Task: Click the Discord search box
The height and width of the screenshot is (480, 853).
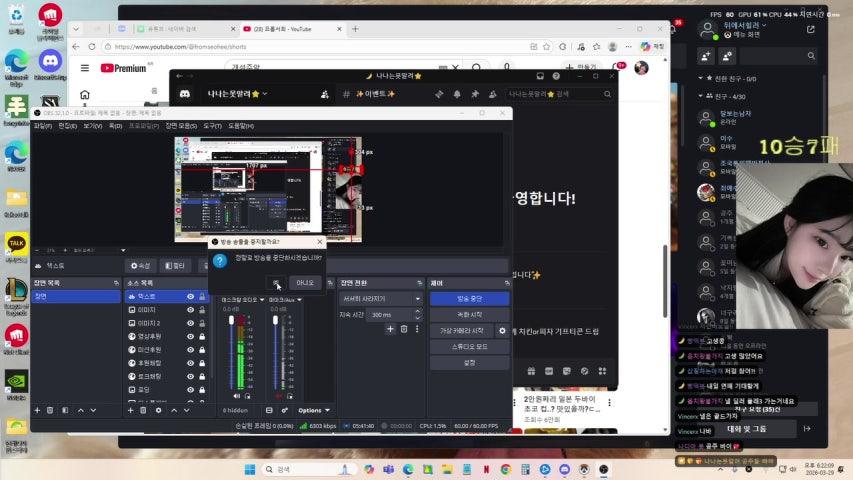Action: (559, 94)
